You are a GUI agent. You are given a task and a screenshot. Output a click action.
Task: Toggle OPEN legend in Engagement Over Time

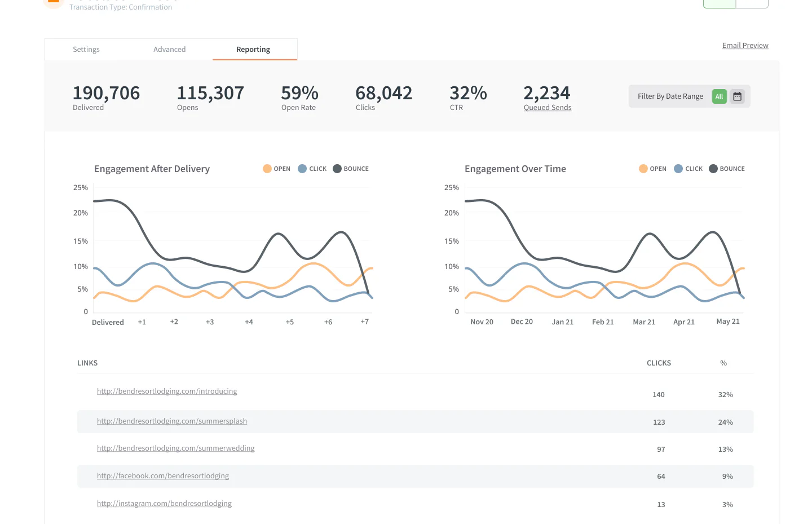pyautogui.click(x=652, y=169)
